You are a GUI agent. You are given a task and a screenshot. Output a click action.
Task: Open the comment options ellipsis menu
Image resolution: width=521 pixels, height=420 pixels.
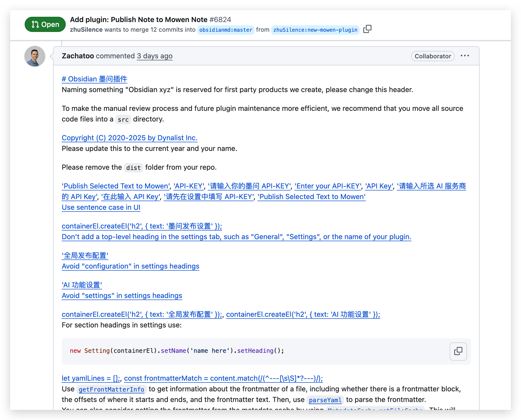(465, 56)
